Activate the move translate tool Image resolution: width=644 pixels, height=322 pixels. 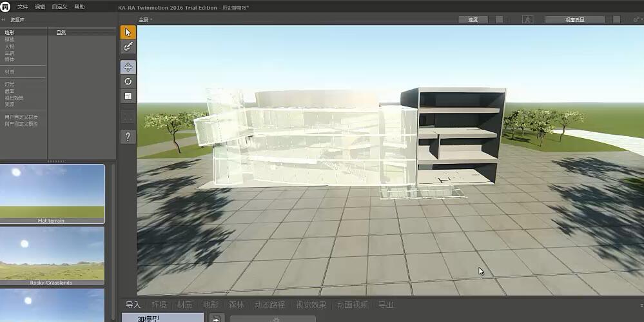(x=128, y=67)
